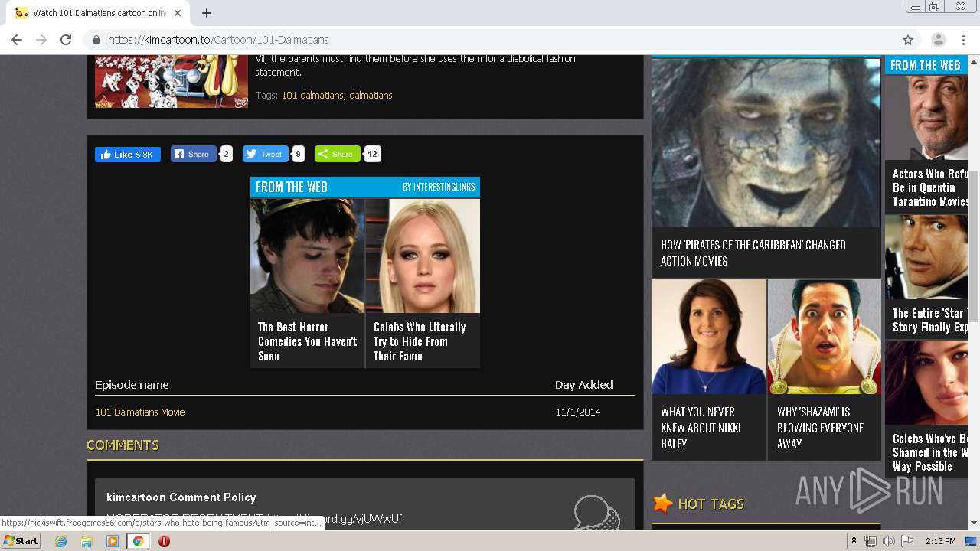980x551 pixels.
Task: Click the scrollbar down arrow
Action: (x=974, y=523)
